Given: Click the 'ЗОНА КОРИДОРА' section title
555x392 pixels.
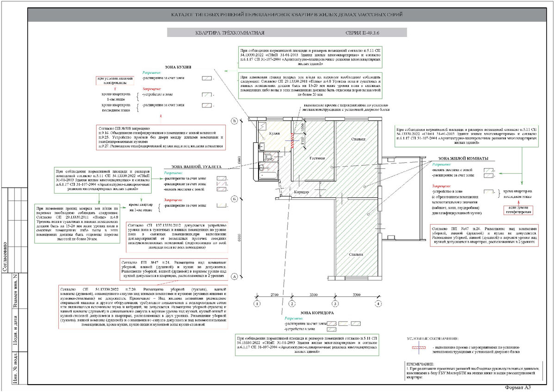Looking at the screenshot, I should pyautogui.click(x=318, y=313).
